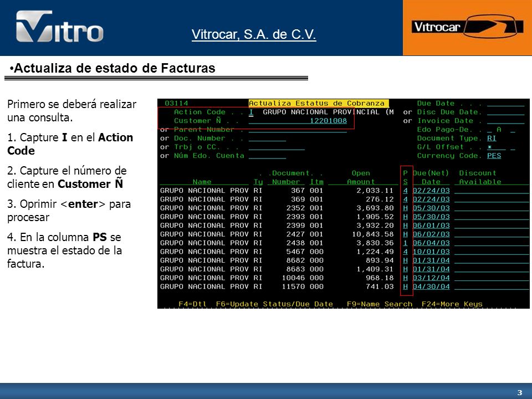Click the Currency Code field PES
This screenshot has height=399, width=532.
(x=494, y=156)
